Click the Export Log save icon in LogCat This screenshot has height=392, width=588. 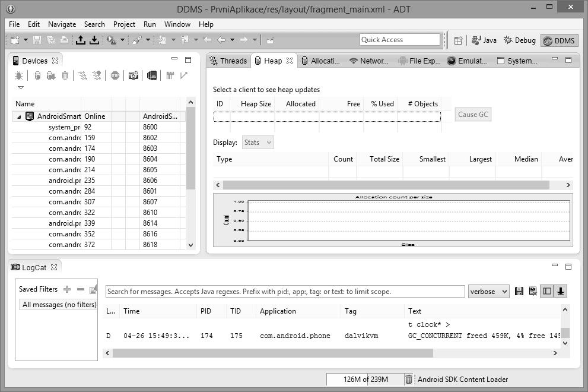519,292
